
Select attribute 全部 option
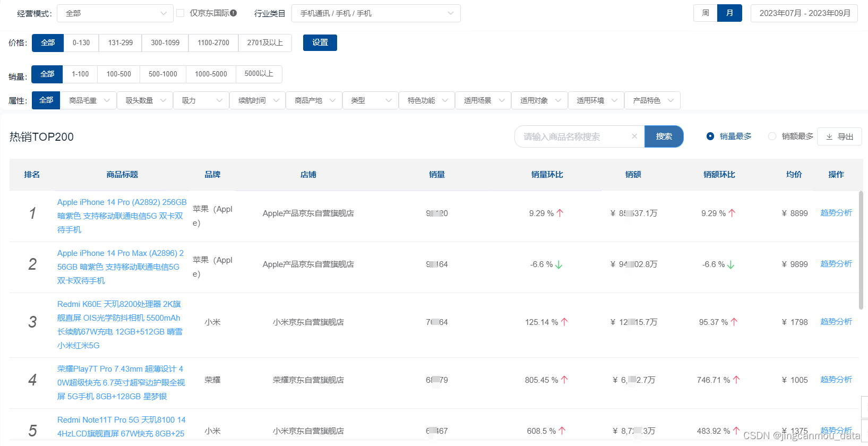click(46, 100)
